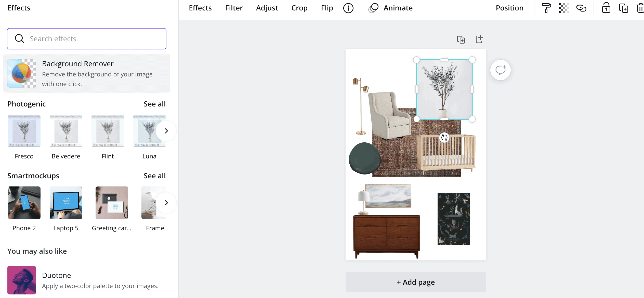The image size is (644, 298).
Task: Click the Search effects input field
Action: click(87, 38)
